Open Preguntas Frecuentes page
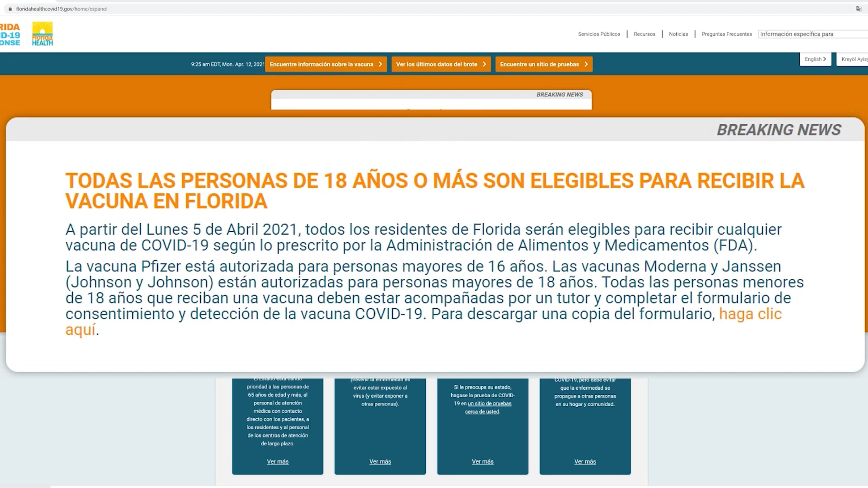 click(x=726, y=34)
